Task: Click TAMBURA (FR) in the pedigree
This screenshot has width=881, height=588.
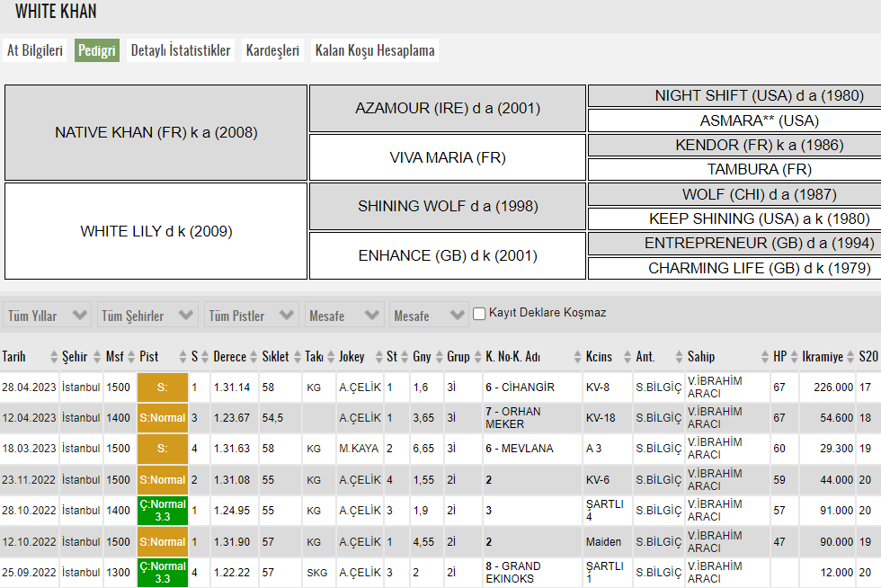Action: coord(734,169)
